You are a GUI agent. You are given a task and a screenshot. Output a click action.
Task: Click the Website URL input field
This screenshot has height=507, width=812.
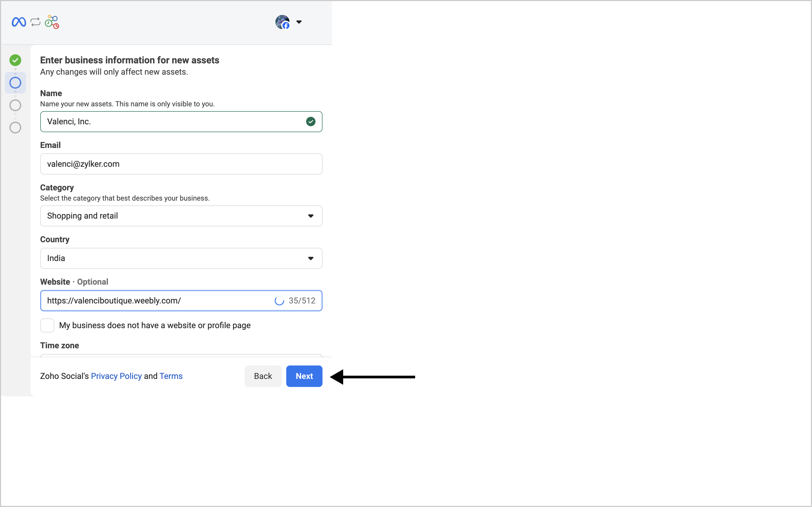[158, 301]
